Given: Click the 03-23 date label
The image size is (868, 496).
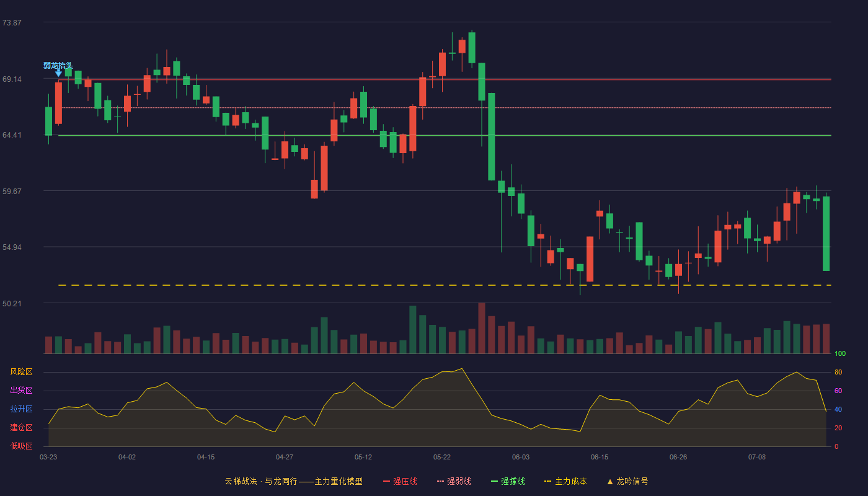Looking at the screenshot, I should pos(48,457).
